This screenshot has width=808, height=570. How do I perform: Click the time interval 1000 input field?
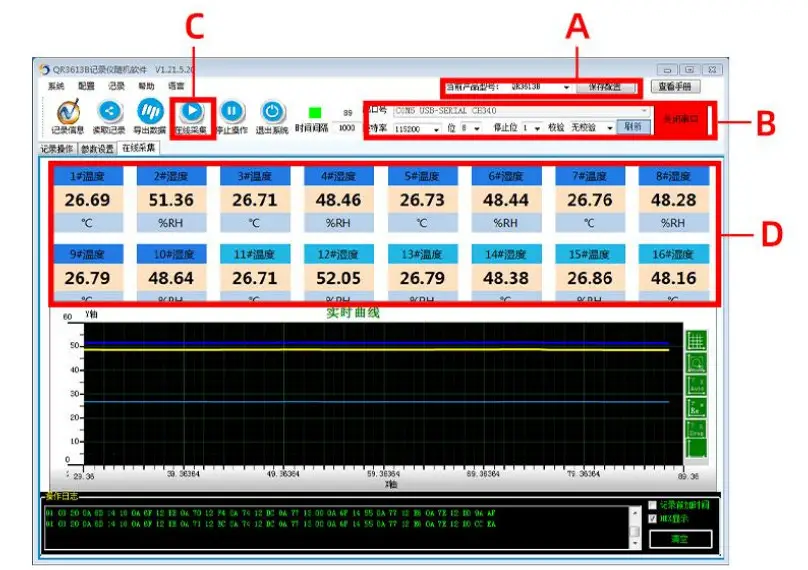(347, 127)
